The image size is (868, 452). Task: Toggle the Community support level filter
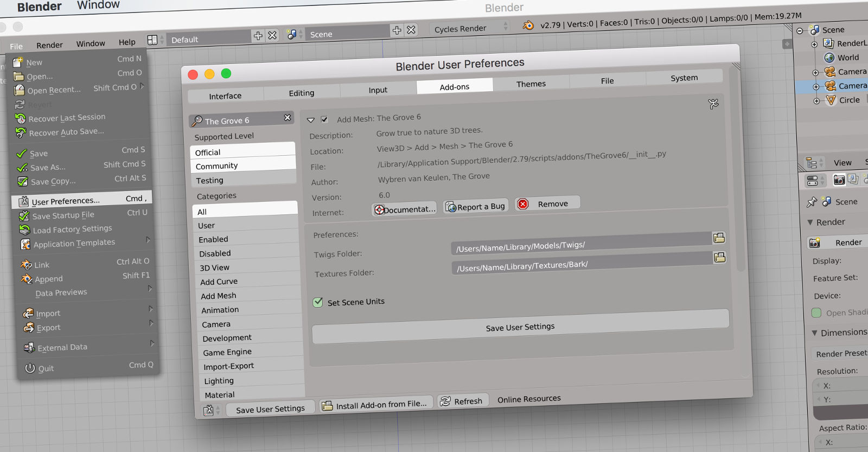pyautogui.click(x=243, y=164)
